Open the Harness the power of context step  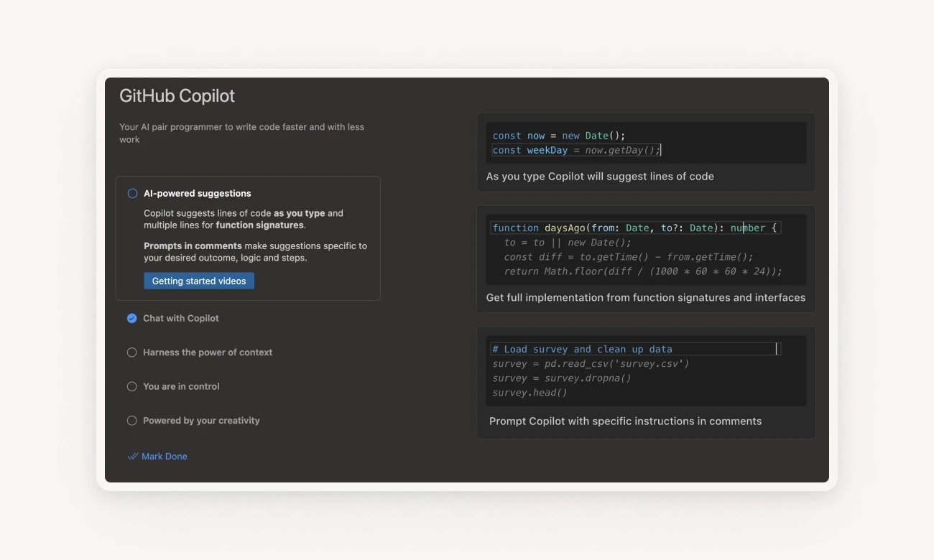[x=208, y=353]
